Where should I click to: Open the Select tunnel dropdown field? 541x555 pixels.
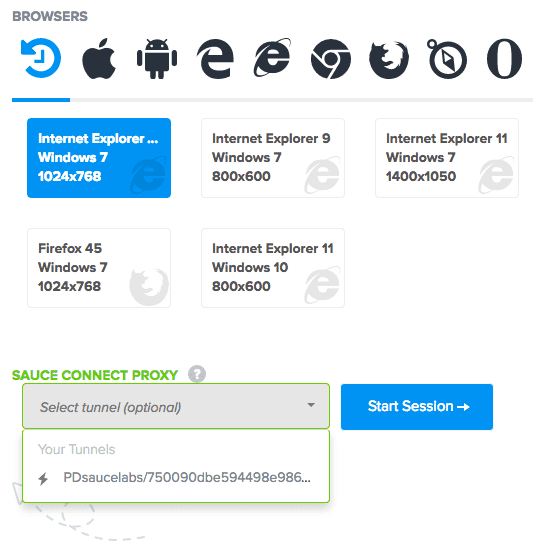tap(176, 406)
